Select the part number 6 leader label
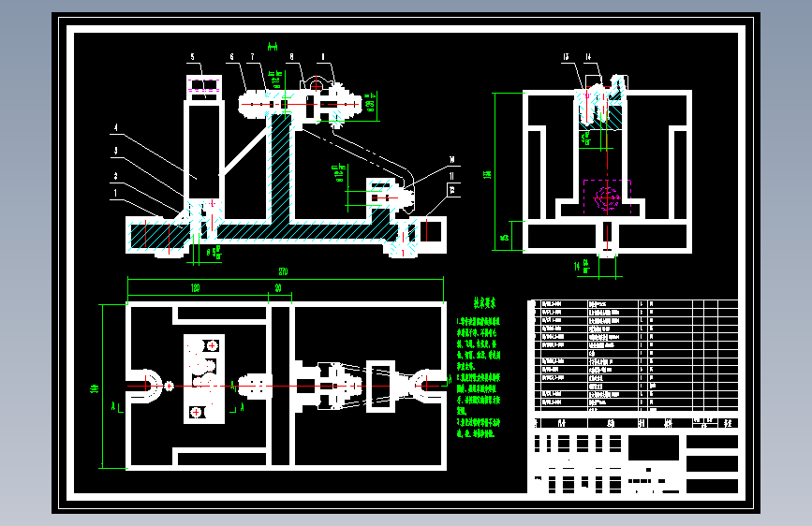812x526 pixels. (231, 57)
